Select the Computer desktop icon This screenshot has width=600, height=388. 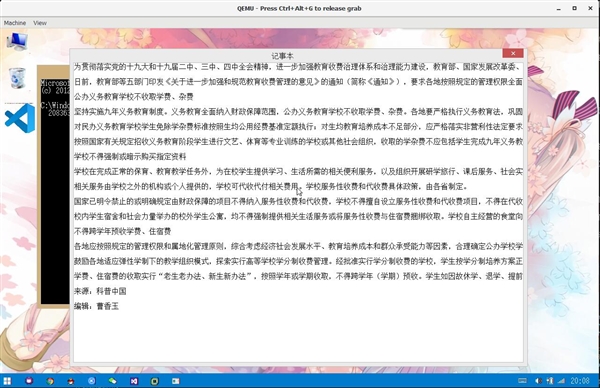click(x=17, y=41)
